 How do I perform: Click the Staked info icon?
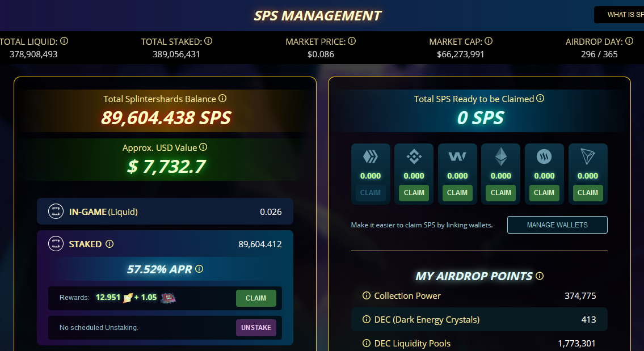[x=110, y=244]
